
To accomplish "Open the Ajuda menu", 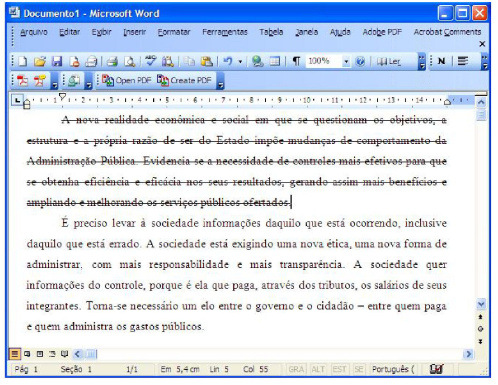I will pyautogui.click(x=340, y=32).
